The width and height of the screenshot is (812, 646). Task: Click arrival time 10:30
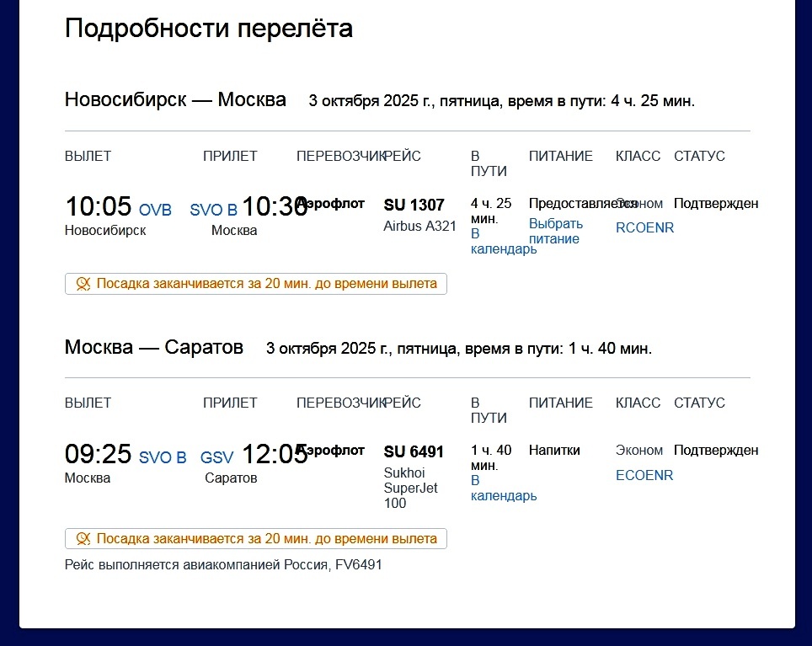pyautogui.click(x=275, y=206)
